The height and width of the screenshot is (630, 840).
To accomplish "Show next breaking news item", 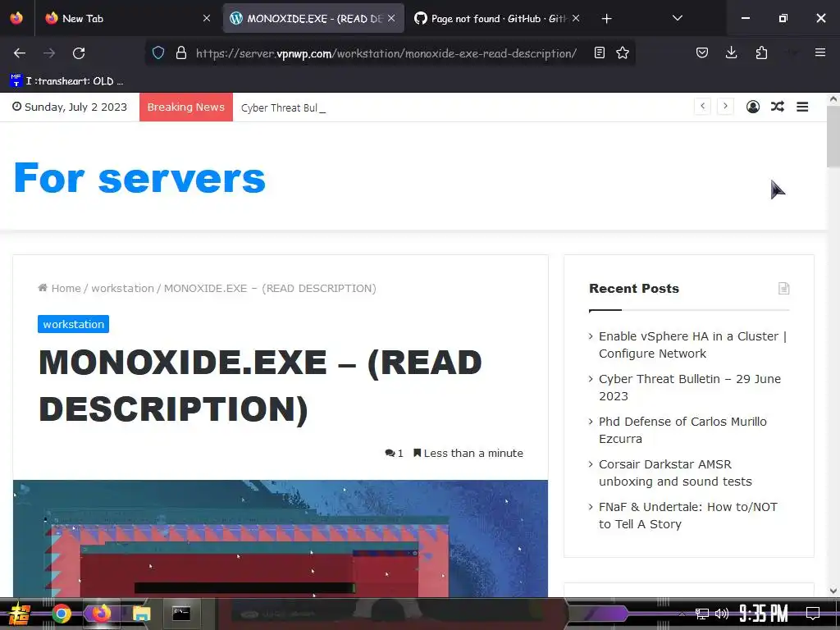I will [725, 106].
